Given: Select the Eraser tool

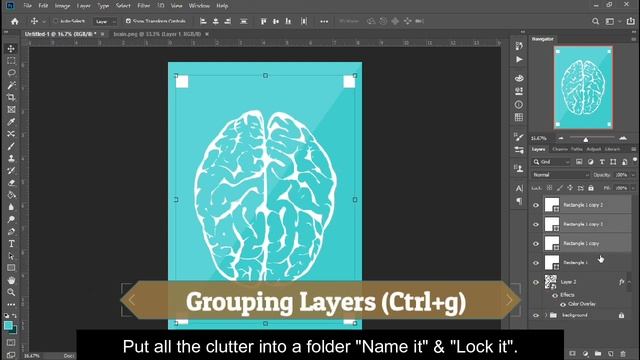Looking at the screenshot, I should (x=11, y=183).
